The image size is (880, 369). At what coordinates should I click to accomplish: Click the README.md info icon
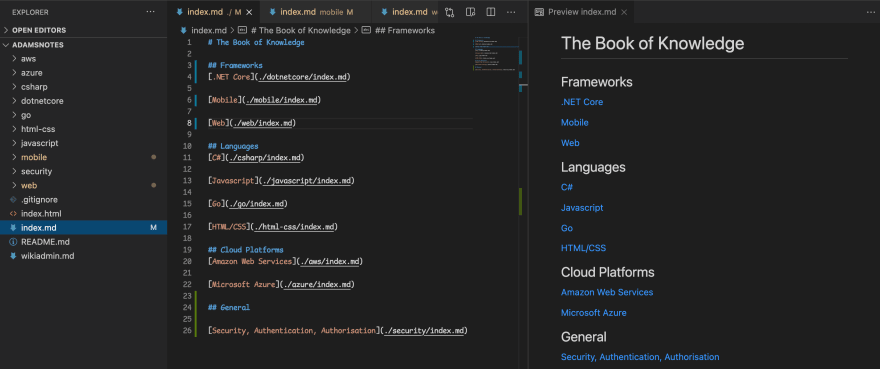pyautogui.click(x=13, y=242)
